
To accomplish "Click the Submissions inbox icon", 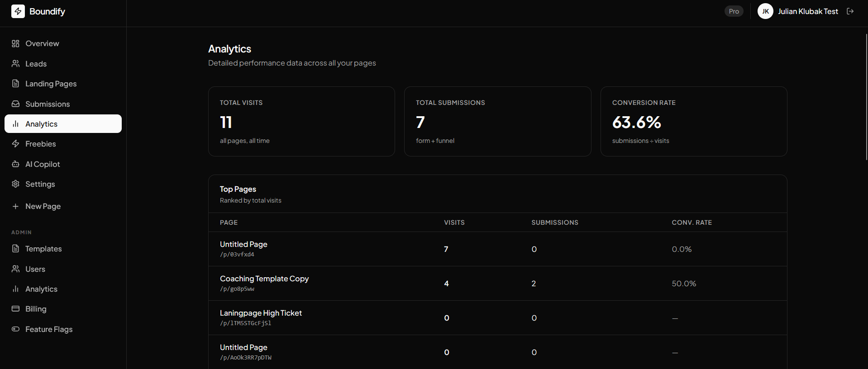I will click(15, 104).
